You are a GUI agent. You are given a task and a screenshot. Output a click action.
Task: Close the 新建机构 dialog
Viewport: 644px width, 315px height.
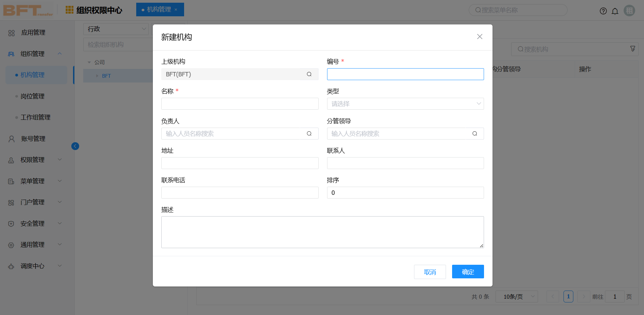coord(480,37)
